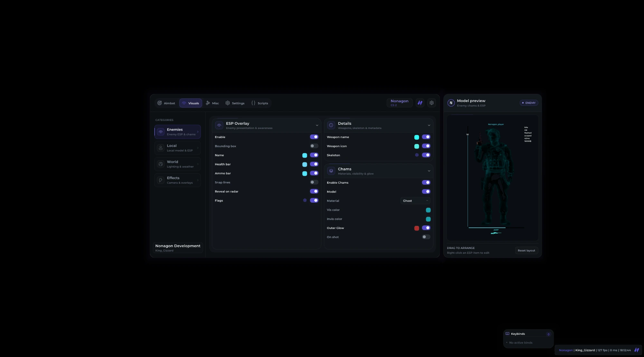644x357 pixels.
Task: Click the Keybinds count badge
Action: pos(548,334)
